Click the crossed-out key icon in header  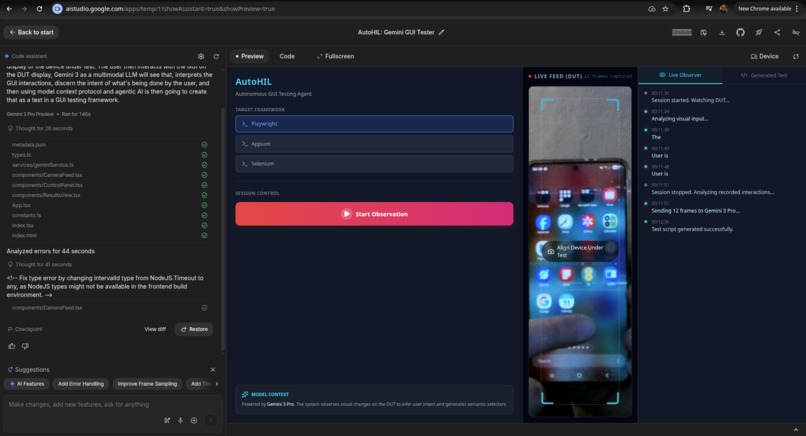(796, 32)
